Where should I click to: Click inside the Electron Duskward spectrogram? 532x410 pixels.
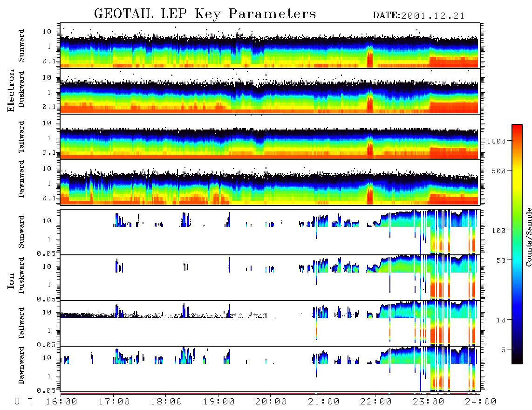(270, 91)
